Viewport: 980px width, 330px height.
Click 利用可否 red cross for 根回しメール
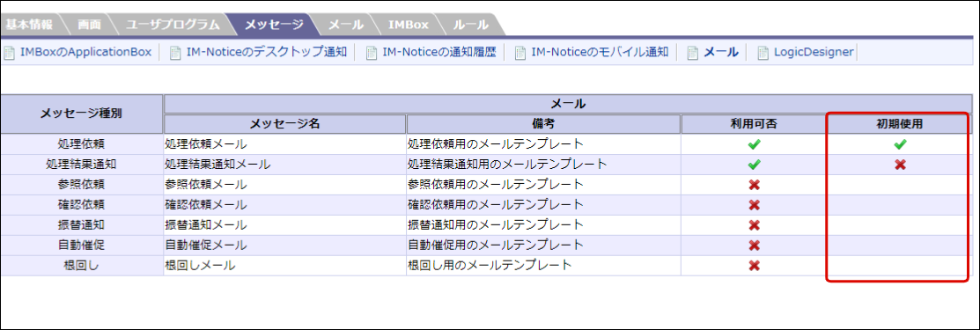point(754,265)
